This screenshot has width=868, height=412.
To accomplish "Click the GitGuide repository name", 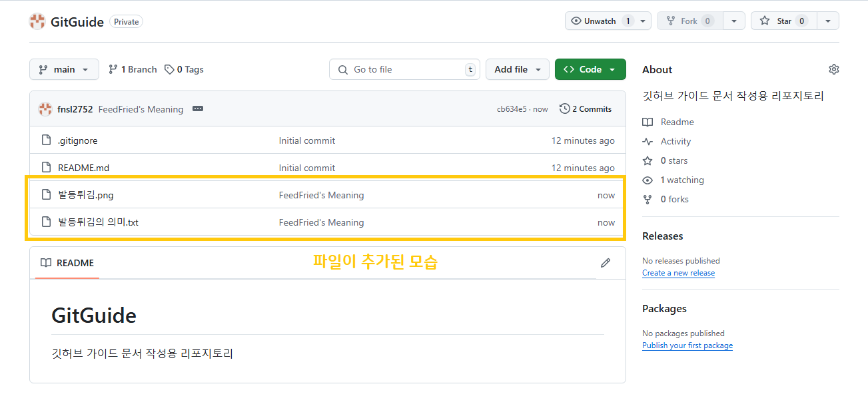I will coord(77,22).
